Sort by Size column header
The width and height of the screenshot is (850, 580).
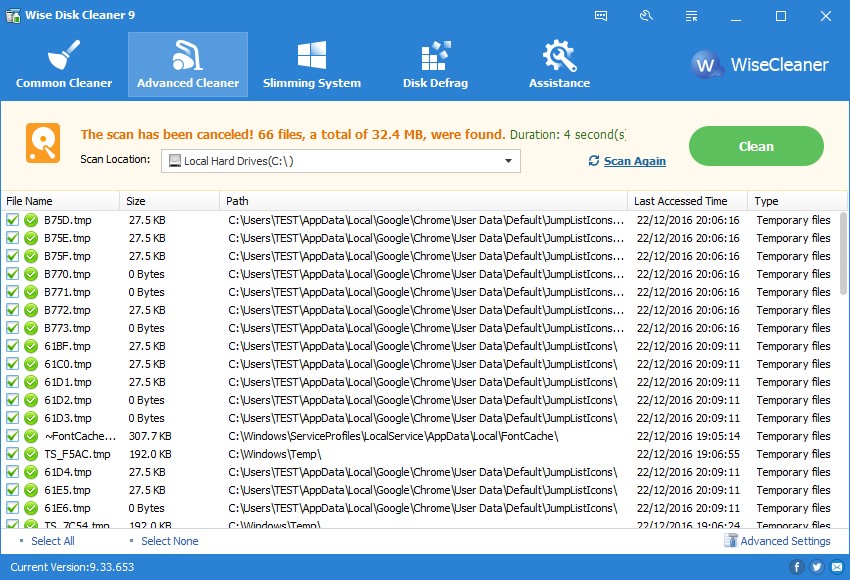coord(170,201)
